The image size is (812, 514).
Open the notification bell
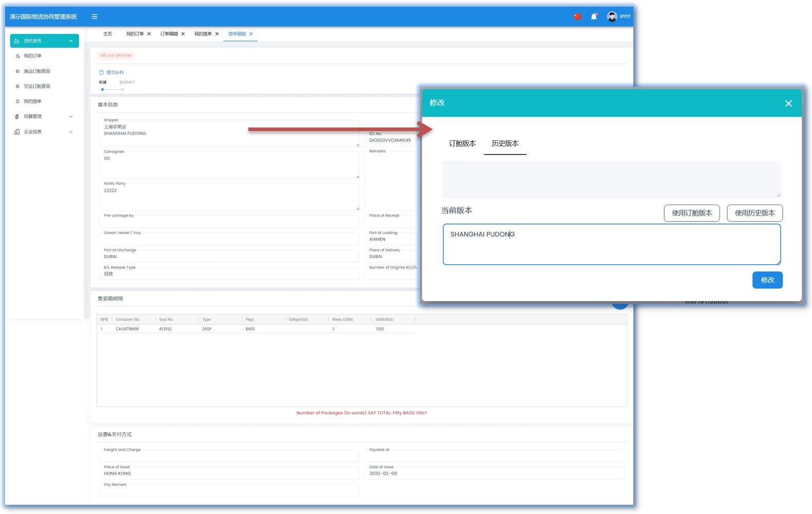point(594,16)
